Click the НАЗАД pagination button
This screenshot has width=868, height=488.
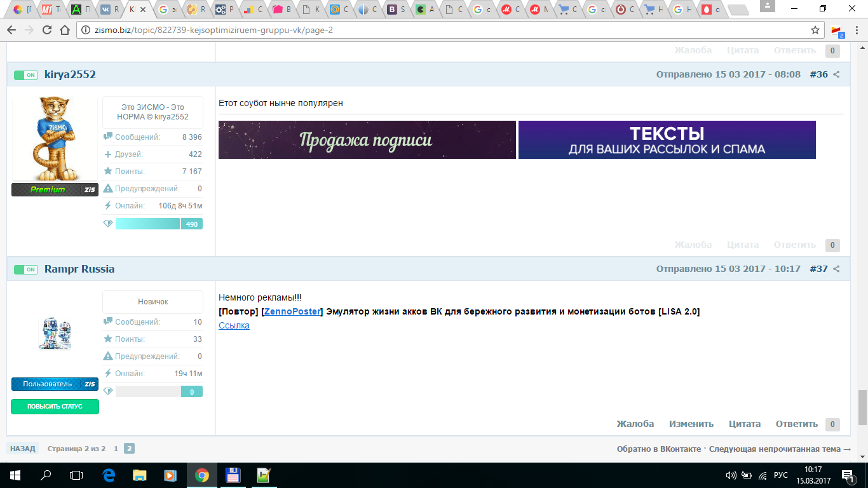(23, 449)
